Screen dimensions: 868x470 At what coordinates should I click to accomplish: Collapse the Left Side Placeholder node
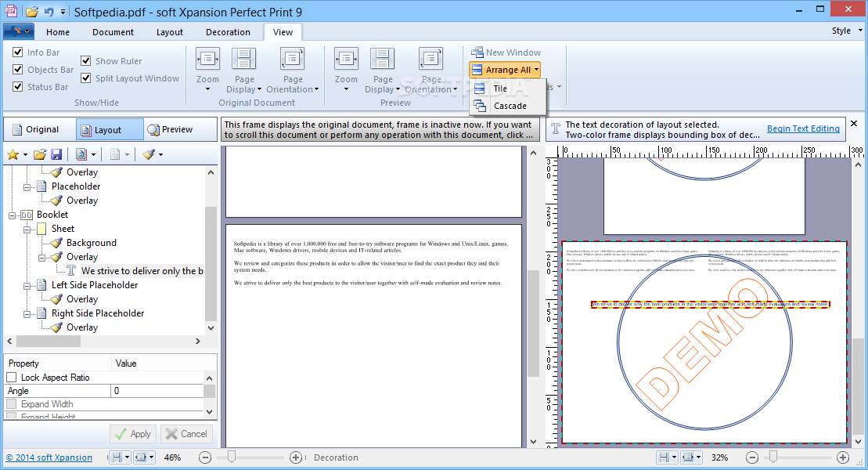[x=27, y=285]
